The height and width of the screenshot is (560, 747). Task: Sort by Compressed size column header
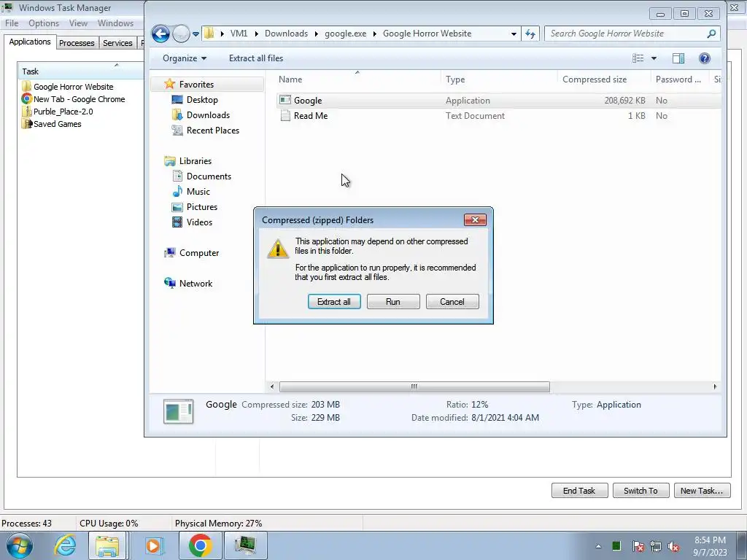click(604, 79)
